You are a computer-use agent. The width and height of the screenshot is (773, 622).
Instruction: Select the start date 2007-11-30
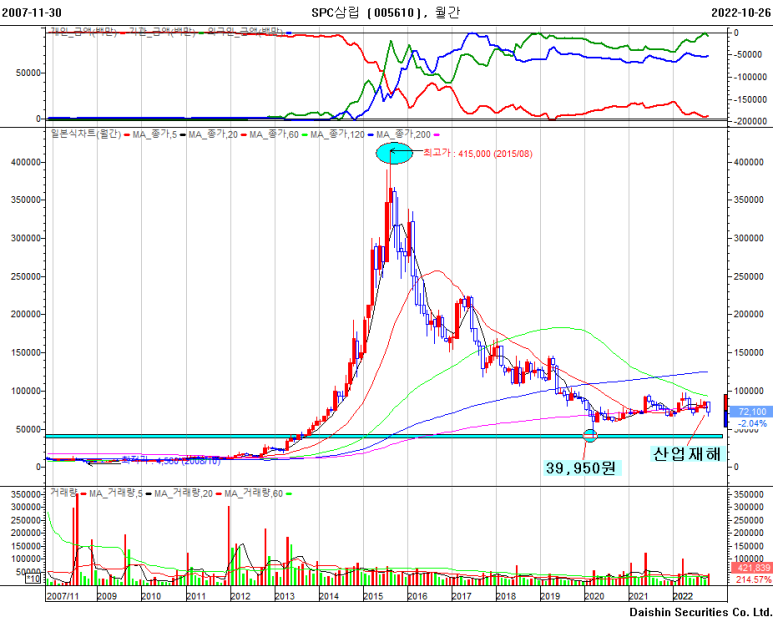[32, 13]
